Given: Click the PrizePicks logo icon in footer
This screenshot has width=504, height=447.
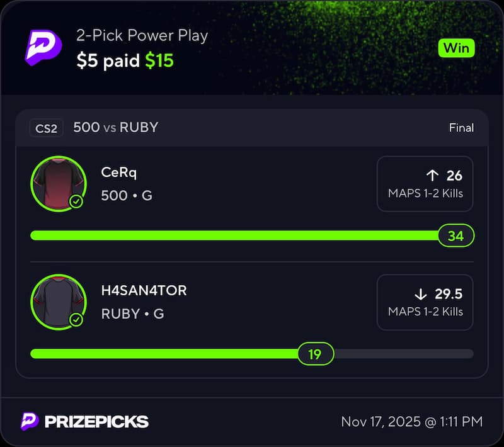Looking at the screenshot, I should [x=30, y=421].
